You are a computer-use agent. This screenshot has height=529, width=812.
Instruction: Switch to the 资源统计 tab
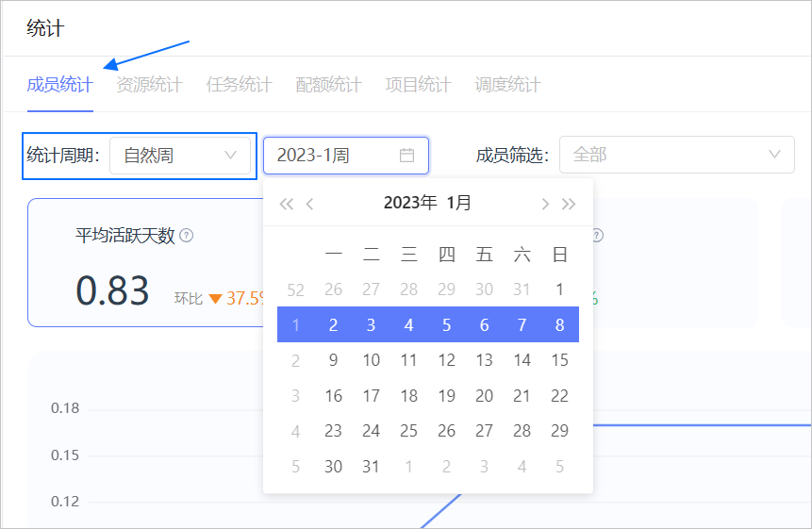149,85
